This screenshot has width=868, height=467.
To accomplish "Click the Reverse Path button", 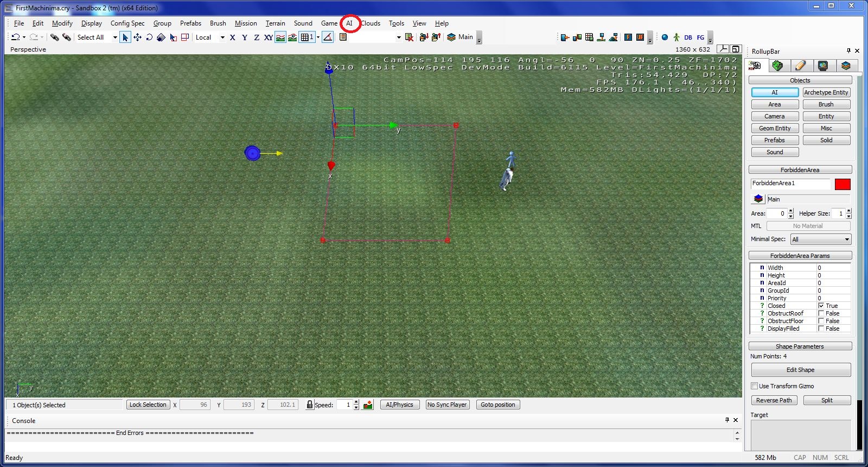I will click(774, 400).
